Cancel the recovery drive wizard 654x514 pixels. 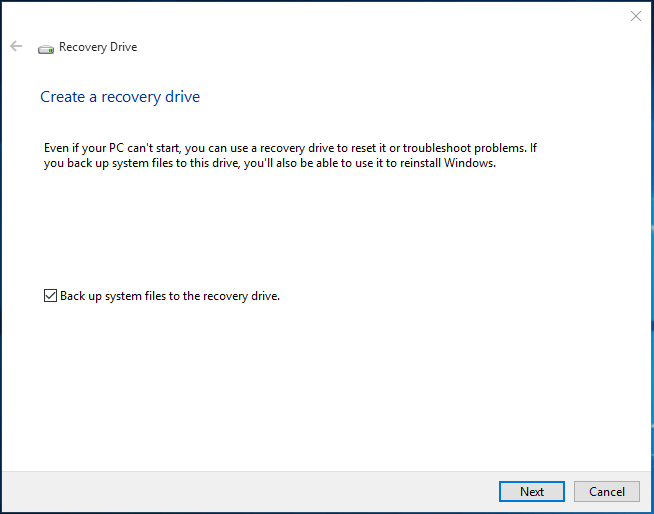(606, 491)
